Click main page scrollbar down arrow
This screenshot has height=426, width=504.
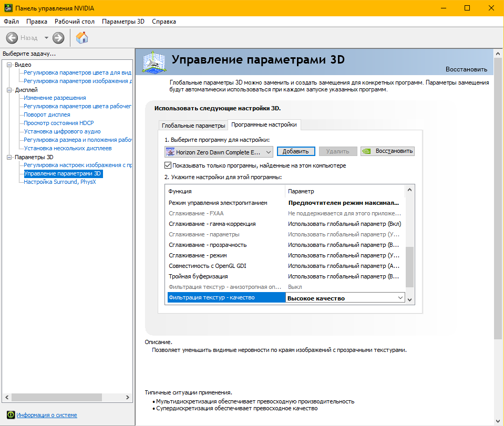(x=498, y=421)
